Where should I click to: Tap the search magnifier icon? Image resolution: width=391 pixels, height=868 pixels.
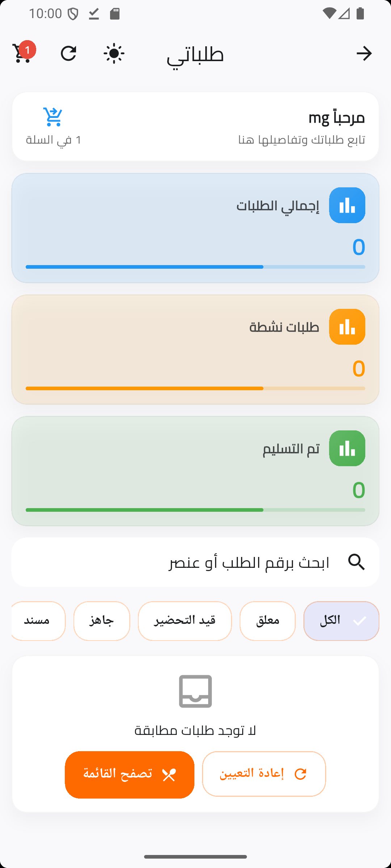(356, 562)
